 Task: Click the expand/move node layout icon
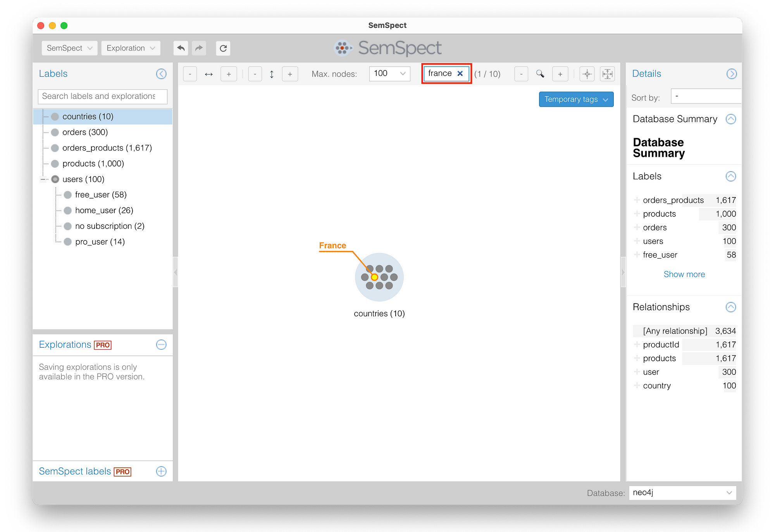[608, 74]
